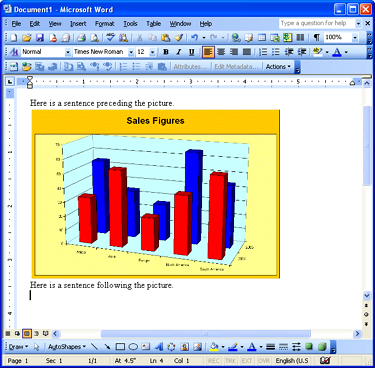The height and width of the screenshot is (368, 375).
Task: Click the Font Color button on Drawing toolbar
Action: 252,347
